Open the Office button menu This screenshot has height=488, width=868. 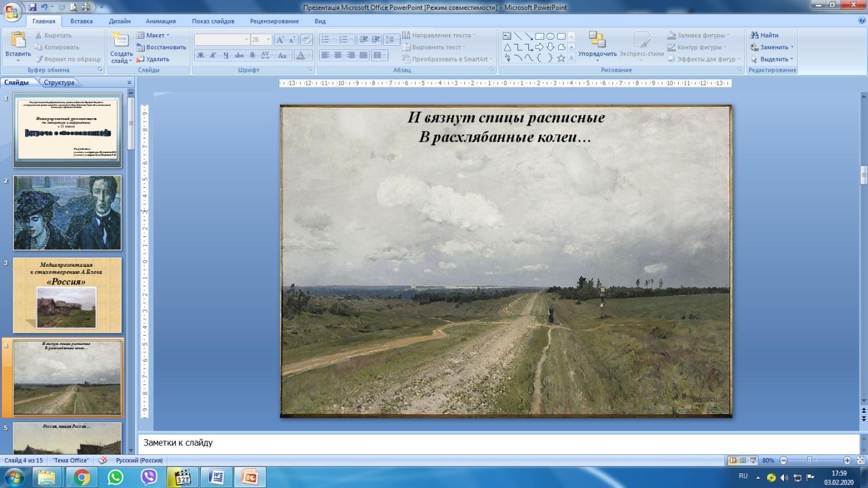(x=12, y=12)
